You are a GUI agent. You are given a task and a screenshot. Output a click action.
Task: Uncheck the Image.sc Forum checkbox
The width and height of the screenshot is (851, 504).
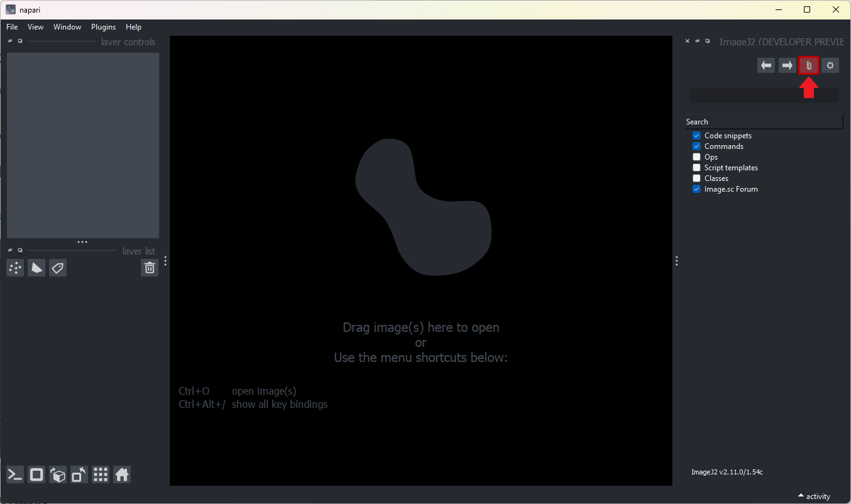697,189
